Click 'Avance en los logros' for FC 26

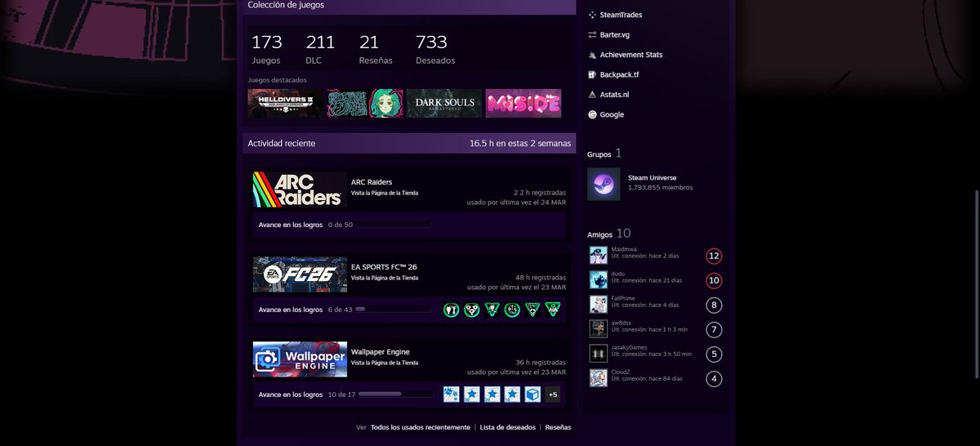tap(291, 310)
